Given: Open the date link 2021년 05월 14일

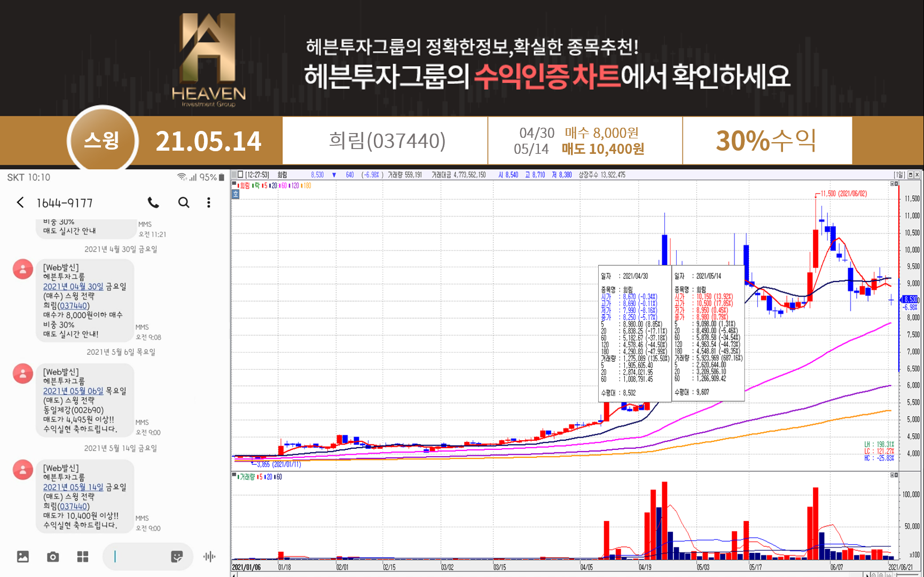Looking at the screenshot, I should (73, 487).
